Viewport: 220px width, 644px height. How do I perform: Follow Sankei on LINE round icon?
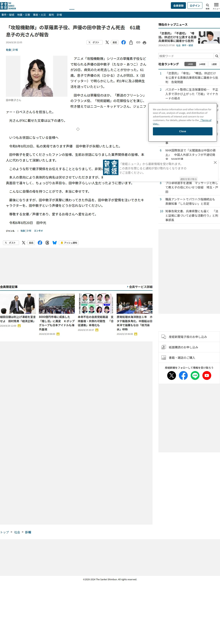(195, 375)
